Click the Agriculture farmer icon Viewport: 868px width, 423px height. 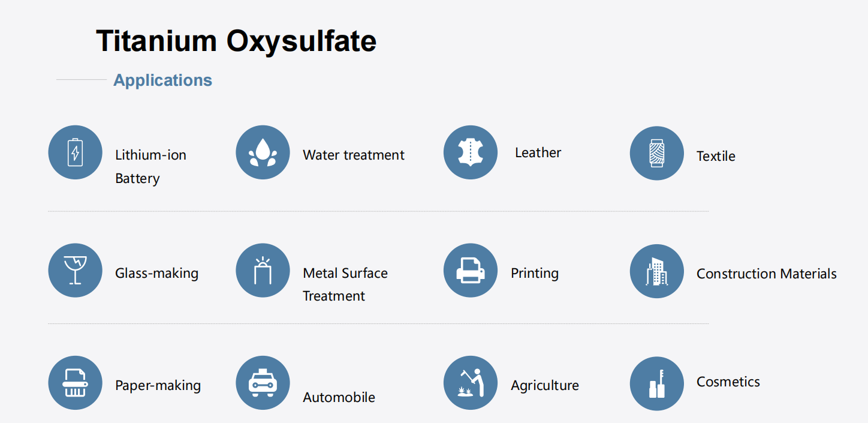point(471,383)
